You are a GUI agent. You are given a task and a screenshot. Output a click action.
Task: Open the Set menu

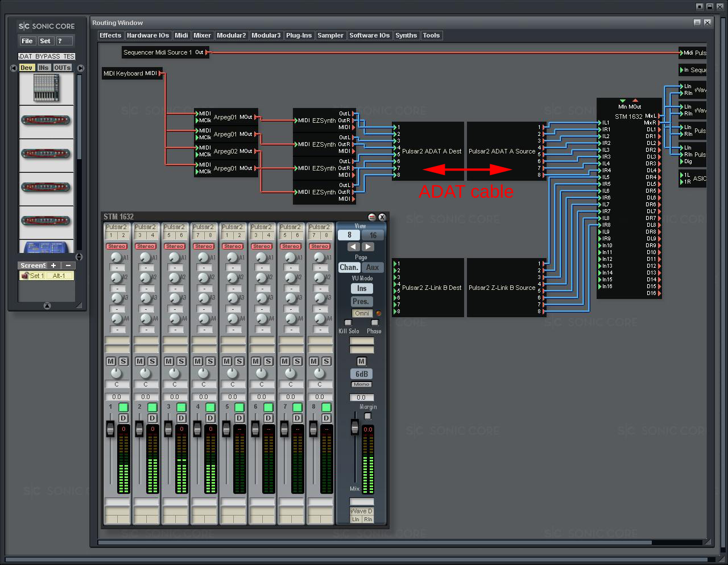[45, 41]
